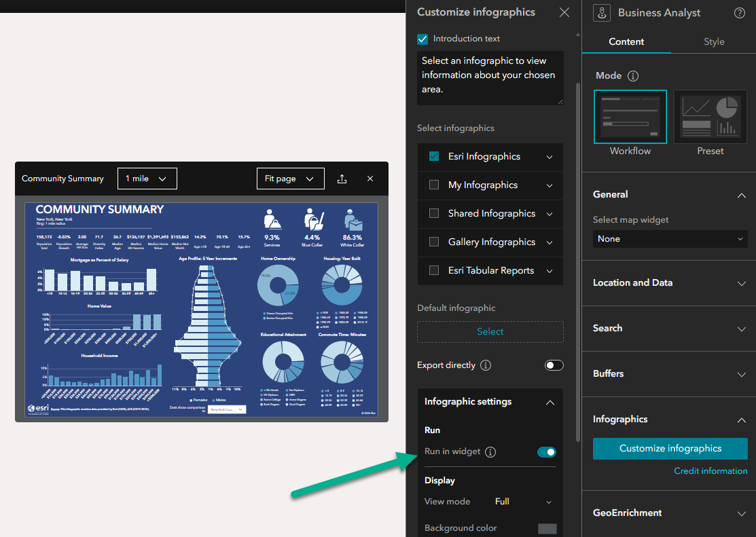Click Select under Default infographic
Viewport: 756px width, 537px height.
coord(490,332)
